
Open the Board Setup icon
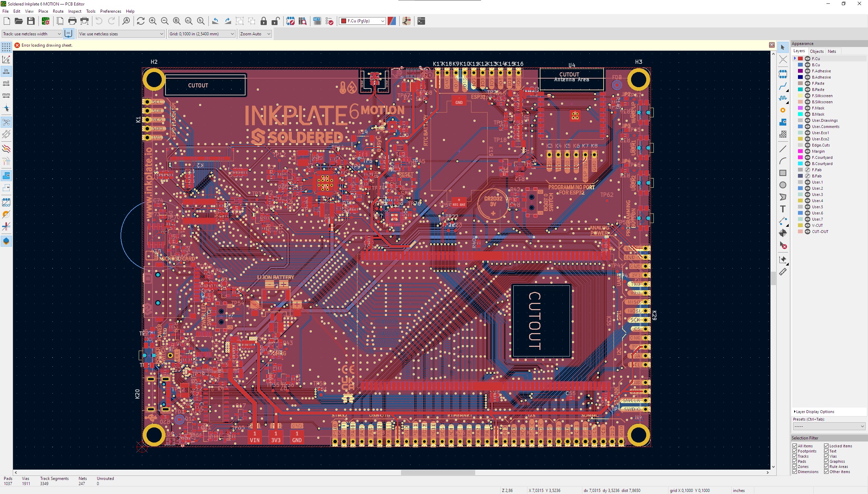tap(46, 21)
